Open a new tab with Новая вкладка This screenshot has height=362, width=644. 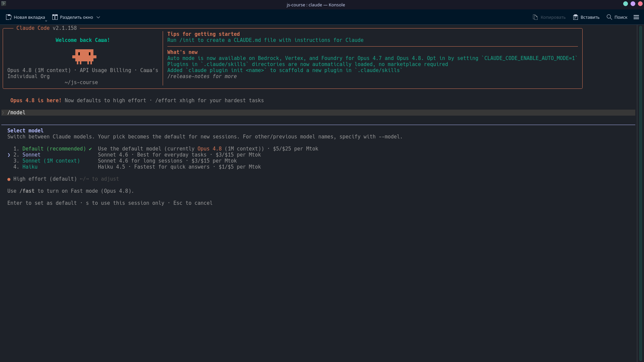[x=25, y=17]
